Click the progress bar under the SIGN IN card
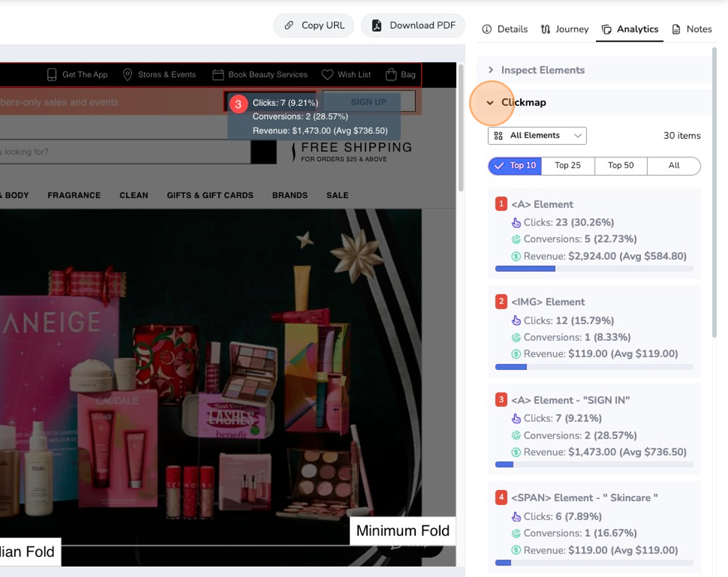728x577 pixels. point(594,465)
